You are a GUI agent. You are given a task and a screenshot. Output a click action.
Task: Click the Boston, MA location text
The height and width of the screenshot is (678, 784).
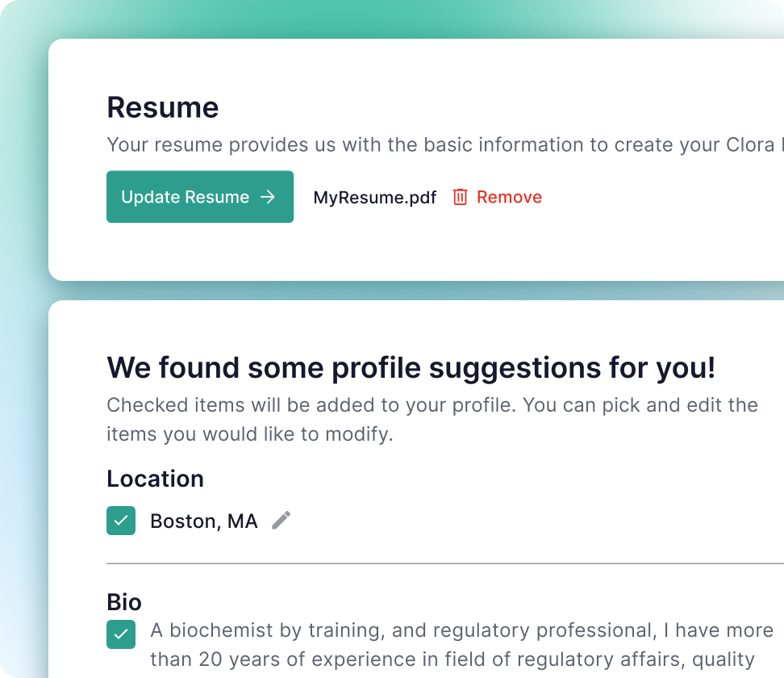tap(203, 521)
